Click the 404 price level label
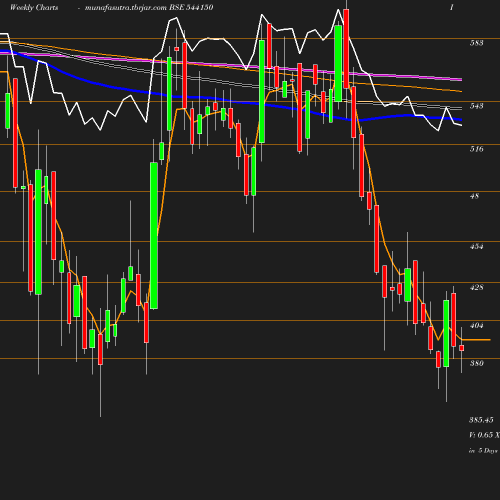The image size is (500, 500). (476, 325)
